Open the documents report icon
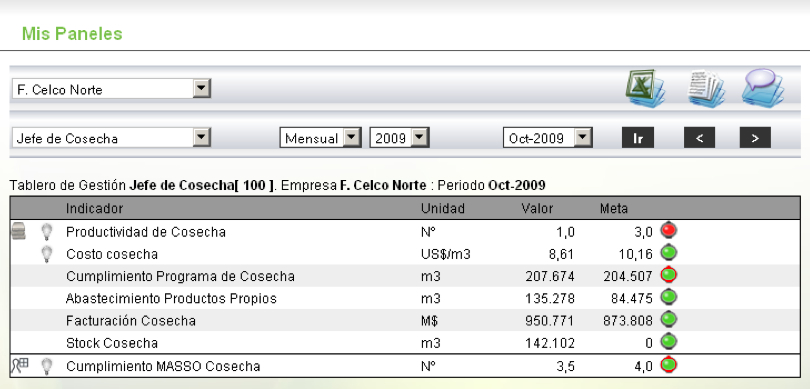 click(706, 88)
